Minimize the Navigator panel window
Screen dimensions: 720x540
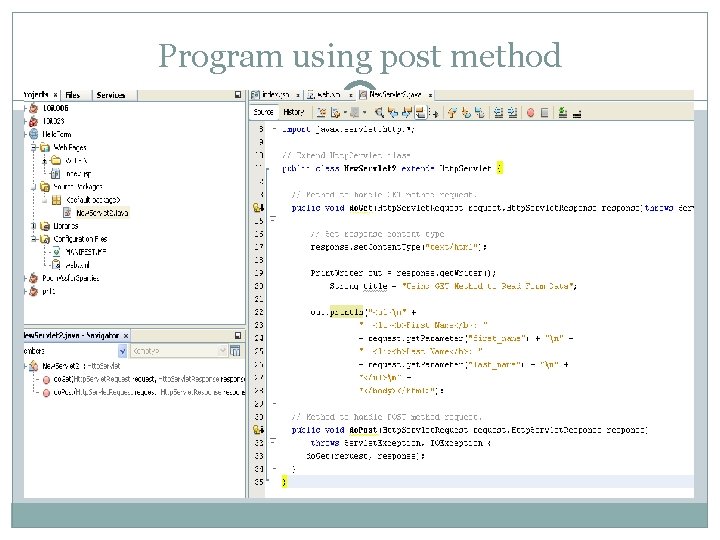tap(238, 336)
